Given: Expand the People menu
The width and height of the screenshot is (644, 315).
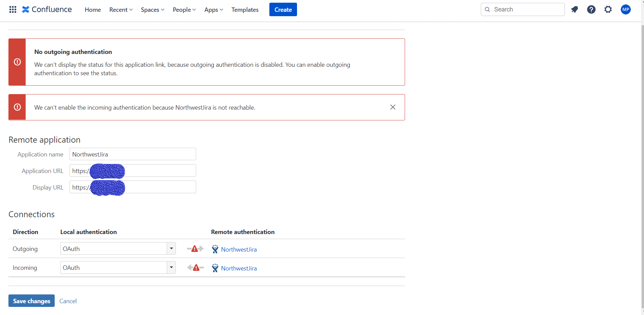Looking at the screenshot, I should coord(184,10).
